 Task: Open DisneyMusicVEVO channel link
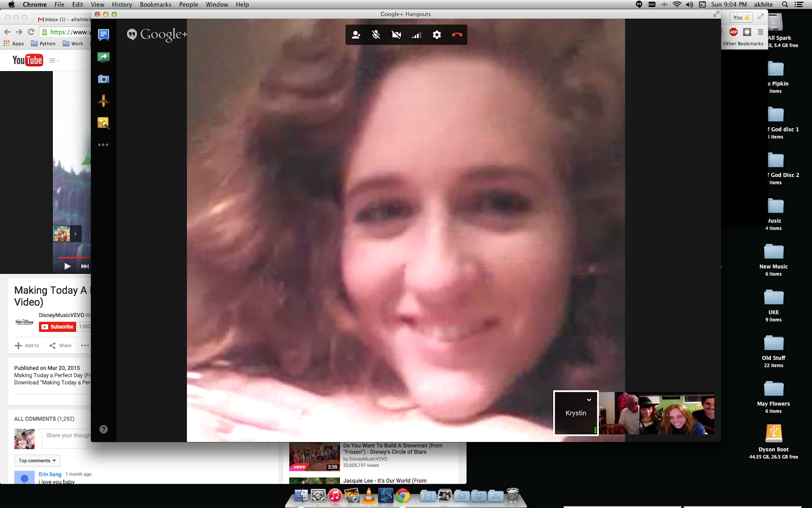[x=61, y=315]
